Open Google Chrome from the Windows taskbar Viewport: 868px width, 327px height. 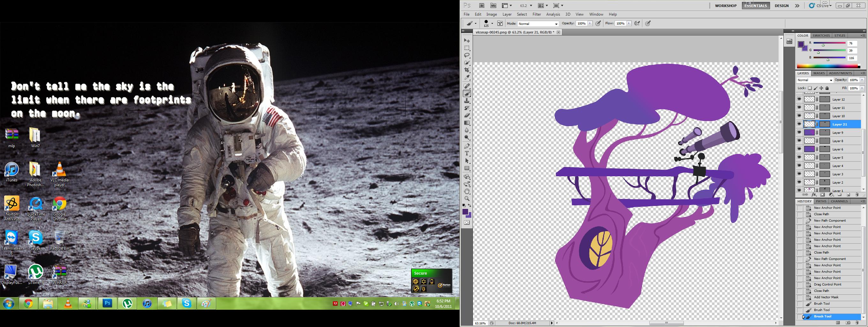tap(29, 304)
